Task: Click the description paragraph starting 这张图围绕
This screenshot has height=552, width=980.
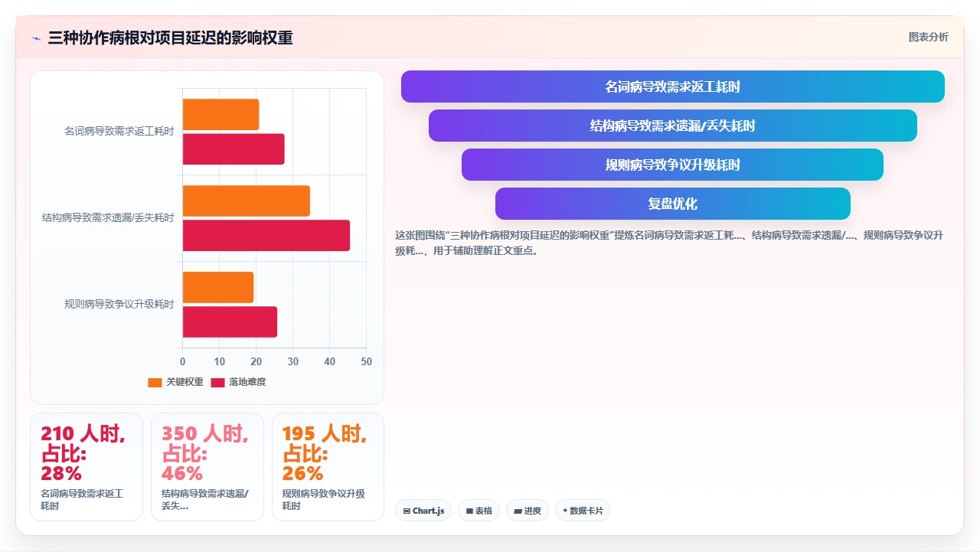Action: (669, 243)
